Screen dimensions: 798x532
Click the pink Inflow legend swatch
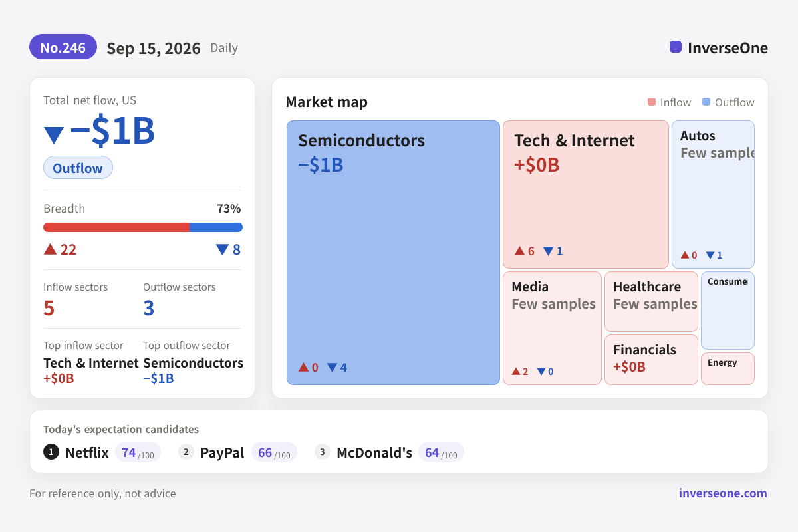click(x=652, y=102)
